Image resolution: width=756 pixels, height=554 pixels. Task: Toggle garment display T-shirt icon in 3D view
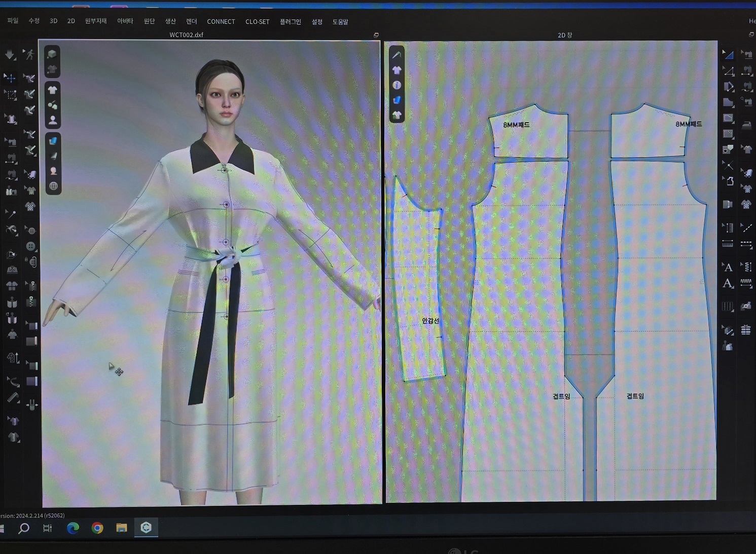pyautogui.click(x=53, y=90)
